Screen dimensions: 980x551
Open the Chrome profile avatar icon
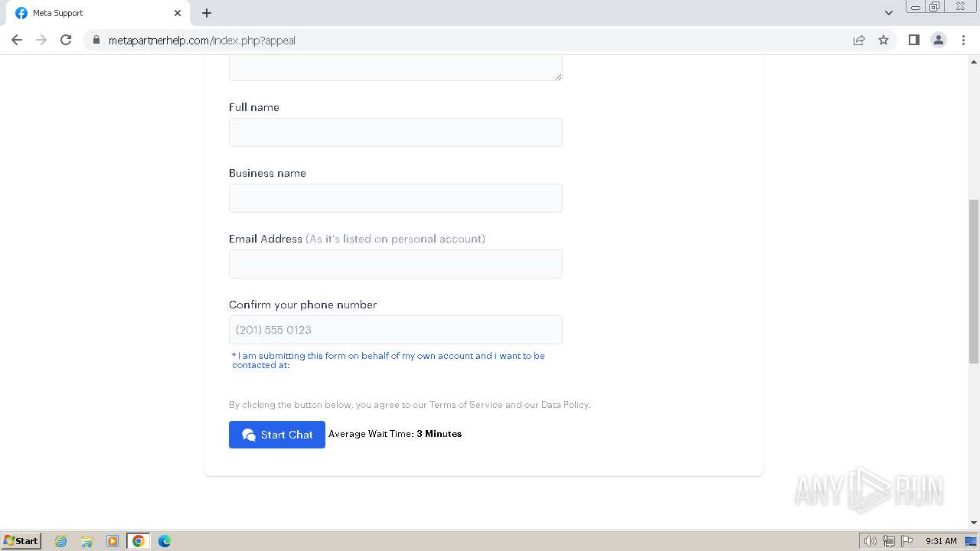click(x=939, y=40)
